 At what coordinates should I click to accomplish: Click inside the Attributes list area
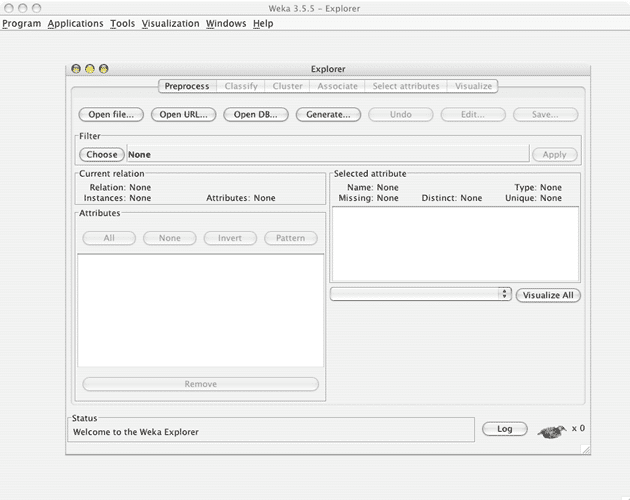[200, 310]
